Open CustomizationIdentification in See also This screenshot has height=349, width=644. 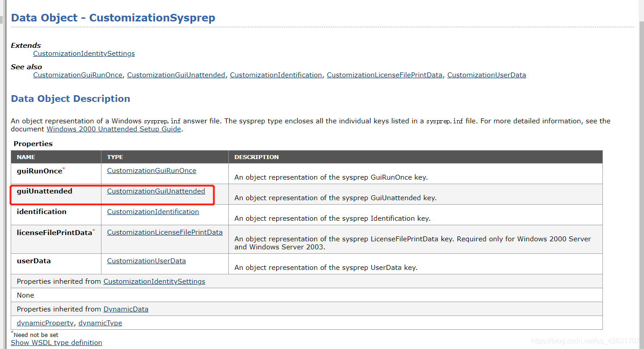(x=276, y=75)
